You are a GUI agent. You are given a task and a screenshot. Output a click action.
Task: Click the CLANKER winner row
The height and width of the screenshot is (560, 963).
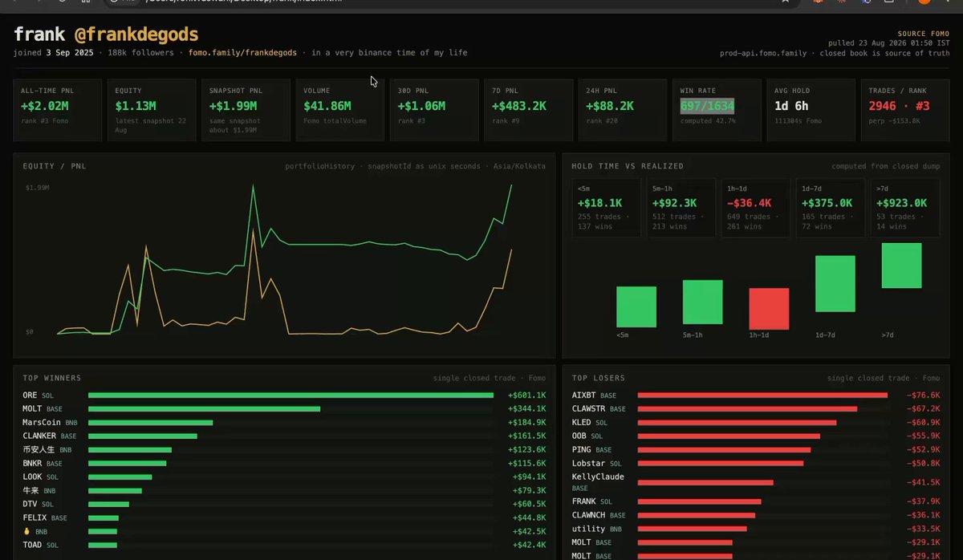[285, 436]
